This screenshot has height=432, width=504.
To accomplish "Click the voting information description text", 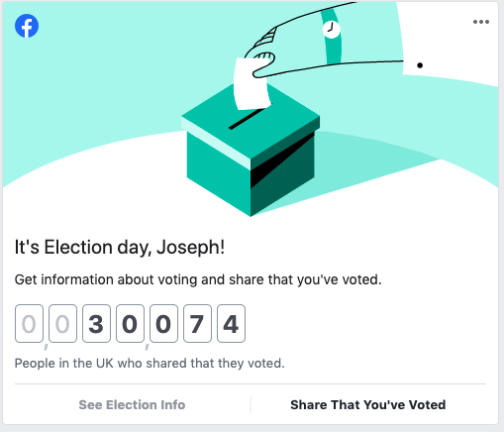I will (x=198, y=279).
